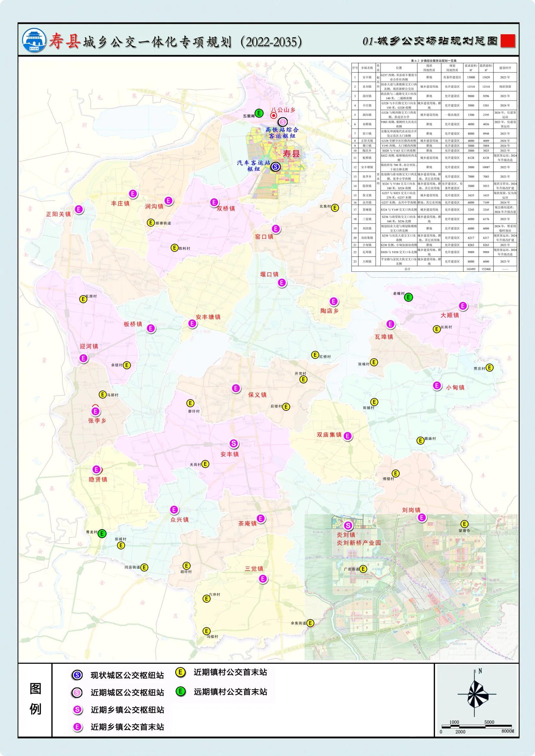Click the E marker below 刘岗镇
Image resolution: width=535 pixels, height=756 pixels.
[422, 518]
